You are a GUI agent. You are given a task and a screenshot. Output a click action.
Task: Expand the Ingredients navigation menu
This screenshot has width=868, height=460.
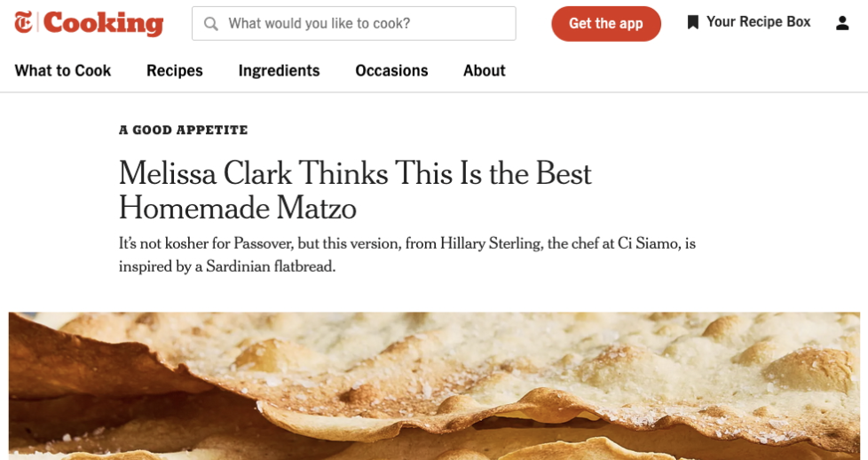pyautogui.click(x=279, y=71)
